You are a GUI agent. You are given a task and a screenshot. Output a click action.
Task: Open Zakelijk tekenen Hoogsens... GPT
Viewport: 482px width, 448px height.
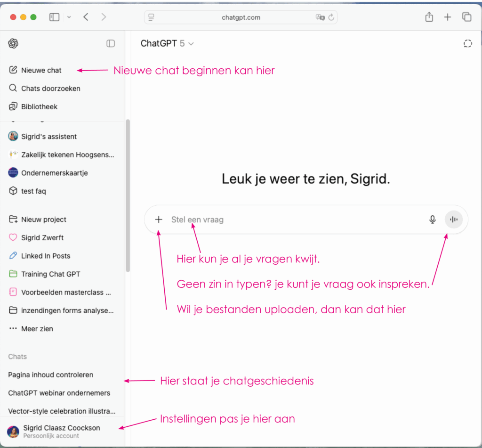coord(61,155)
